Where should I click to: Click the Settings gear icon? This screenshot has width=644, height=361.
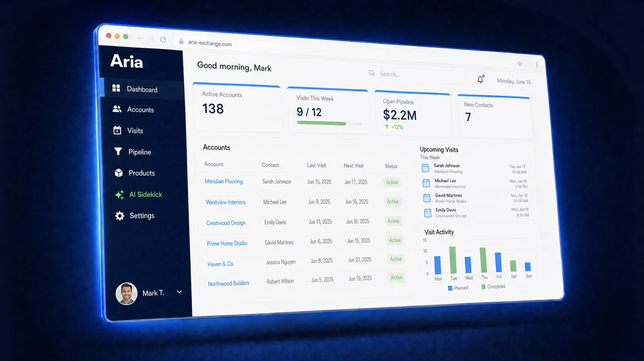click(x=120, y=216)
